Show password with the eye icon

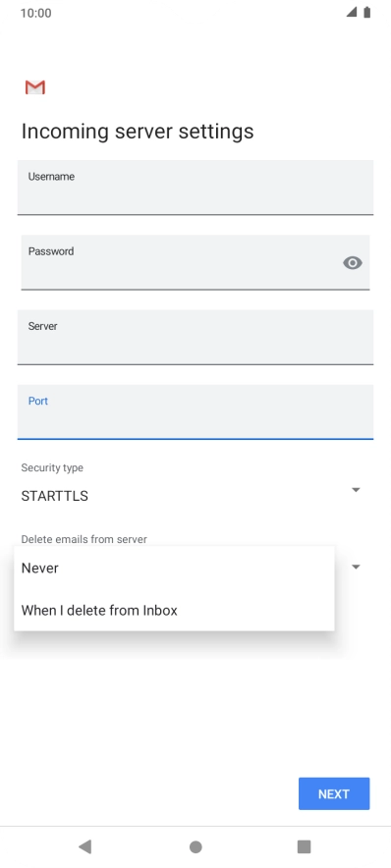[x=353, y=263]
